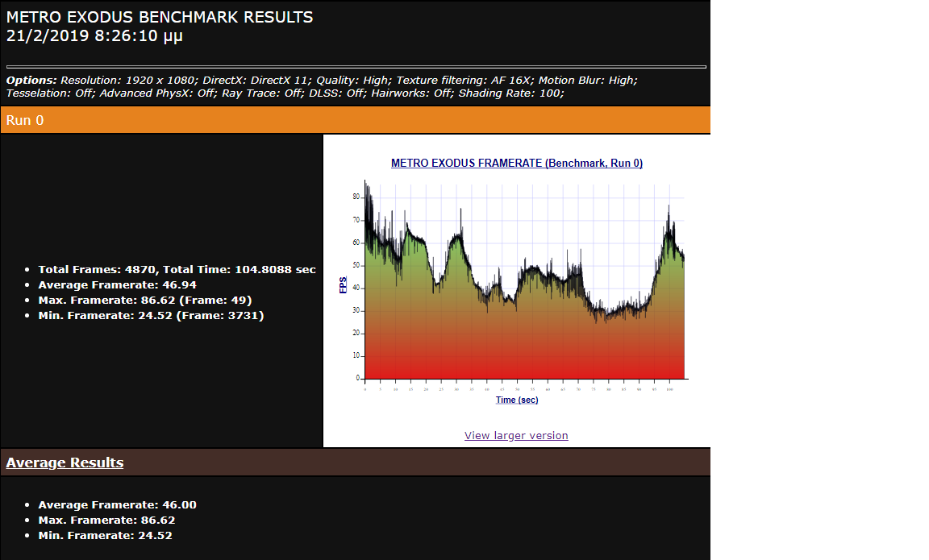This screenshot has height=560, width=929.
Task: Click Total Frames: 4870 line
Action: pyautogui.click(x=177, y=269)
